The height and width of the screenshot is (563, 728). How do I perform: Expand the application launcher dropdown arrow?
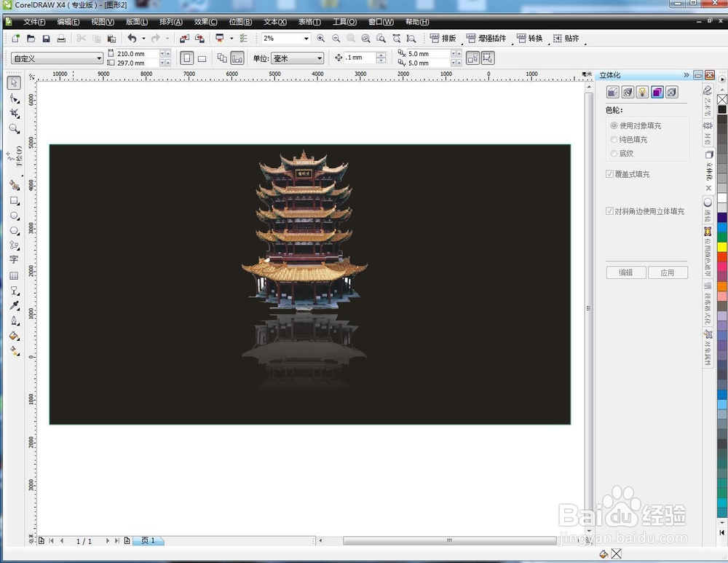tap(232, 39)
